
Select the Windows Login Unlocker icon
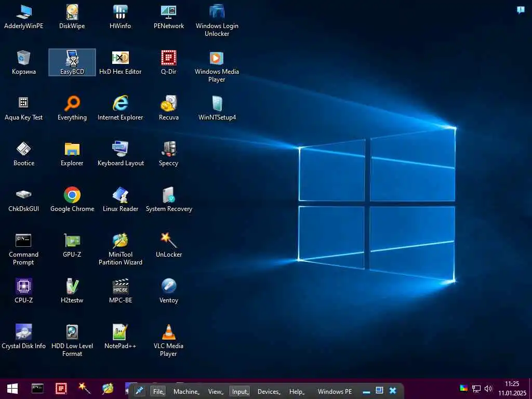[x=217, y=20]
